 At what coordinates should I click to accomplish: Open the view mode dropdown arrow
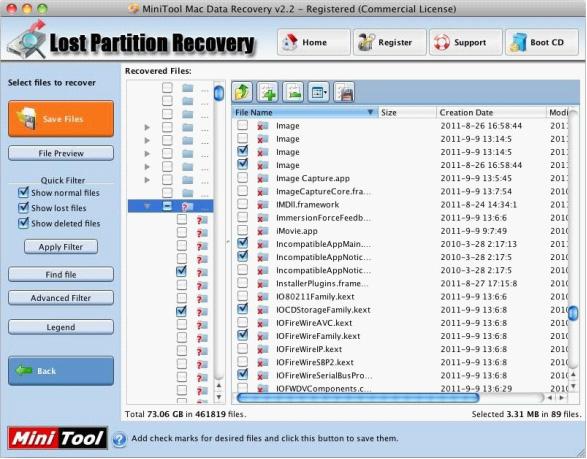point(326,92)
